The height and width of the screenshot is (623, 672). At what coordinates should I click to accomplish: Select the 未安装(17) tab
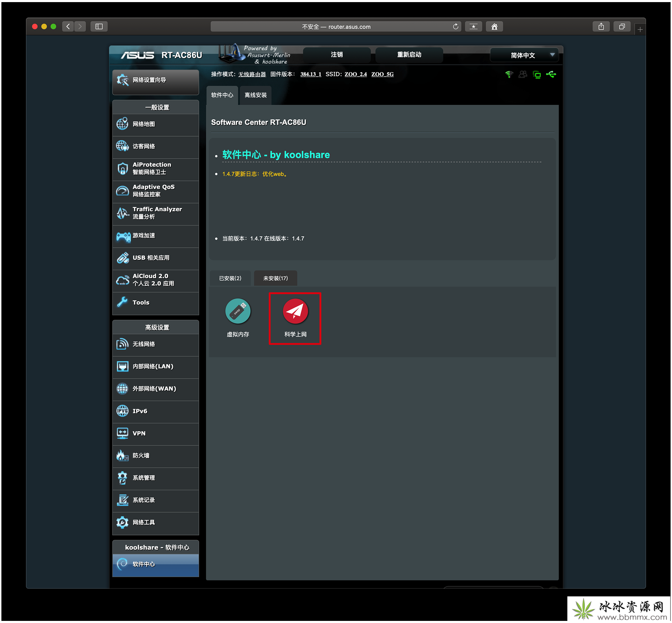pos(275,278)
